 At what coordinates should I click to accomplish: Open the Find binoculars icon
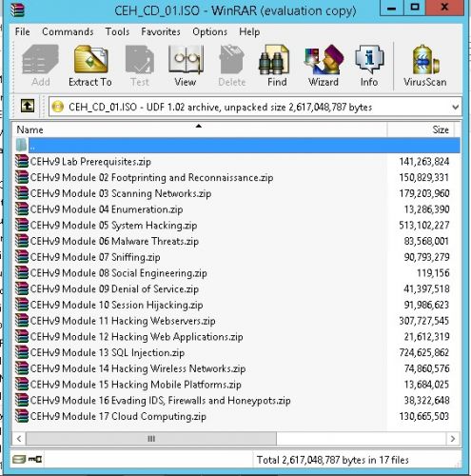click(274, 60)
